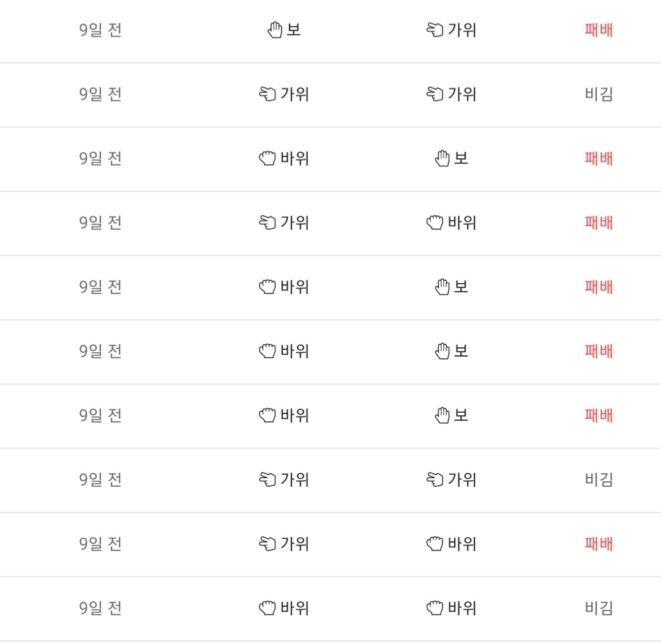Click the 패배 result in the first 가위 vs 바위 row
661x644 pixels.
pyautogui.click(x=599, y=223)
